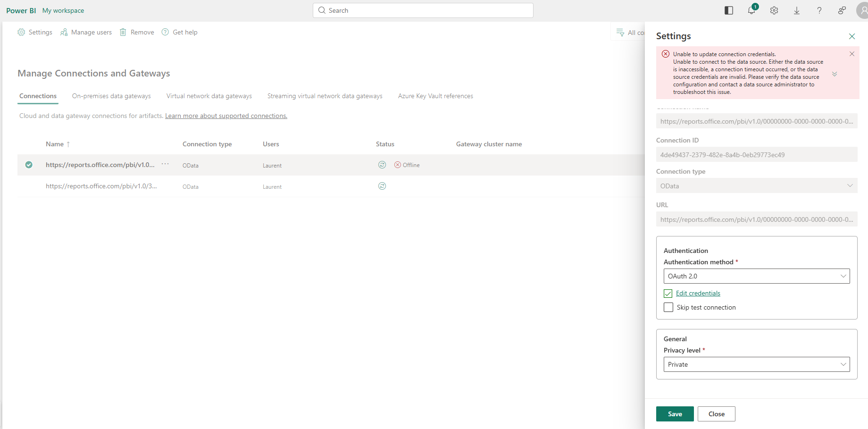
Task: Click the feedback icon in top bar
Action: point(842,10)
